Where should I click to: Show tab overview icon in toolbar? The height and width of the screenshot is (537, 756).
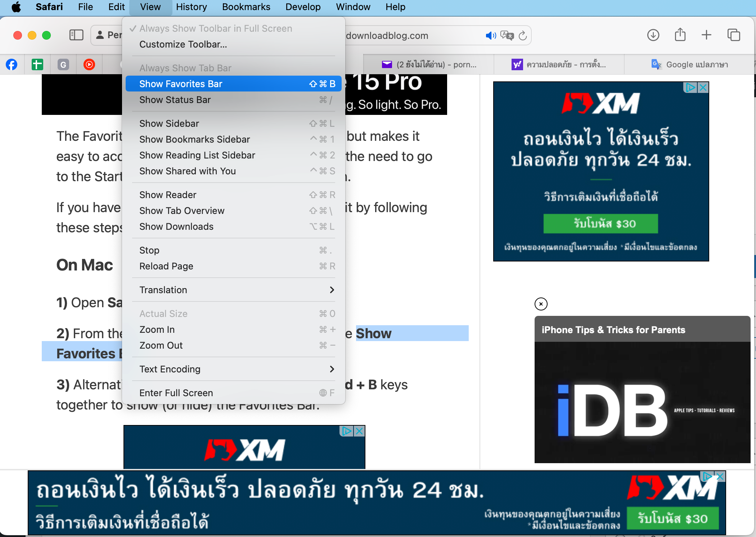coord(733,35)
